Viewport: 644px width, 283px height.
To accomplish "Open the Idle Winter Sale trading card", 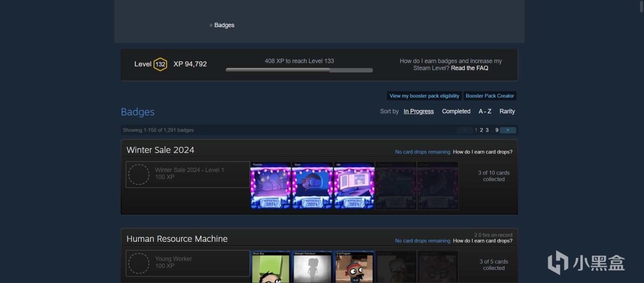I will (x=354, y=185).
